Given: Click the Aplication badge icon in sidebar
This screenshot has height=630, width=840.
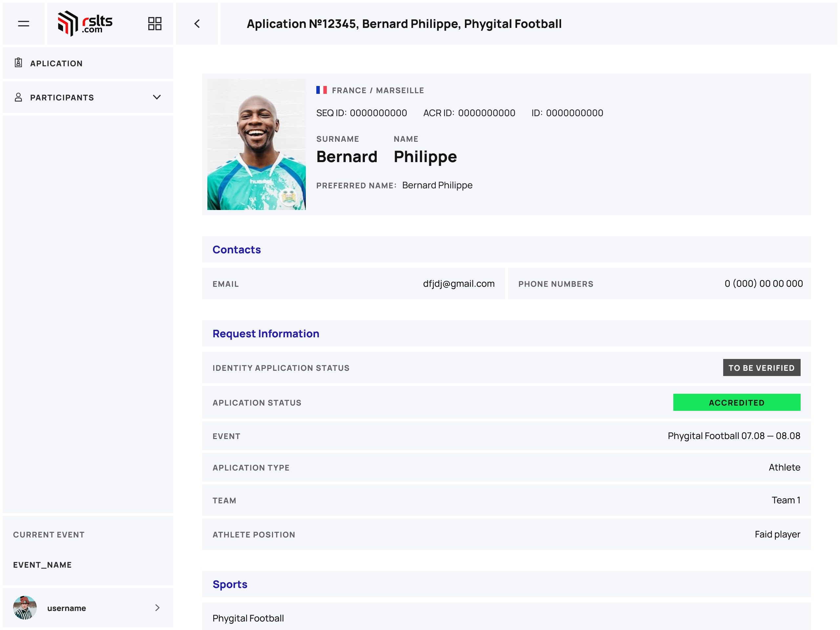Looking at the screenshot, I should tap(18, 63).
